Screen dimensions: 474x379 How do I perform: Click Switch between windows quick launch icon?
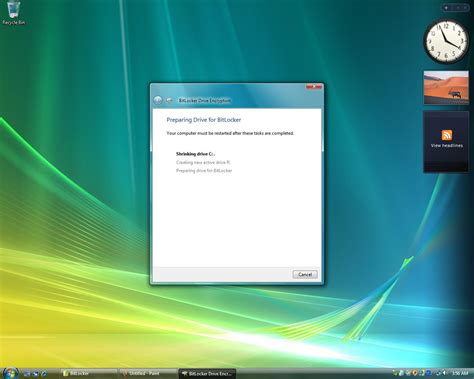35,374
